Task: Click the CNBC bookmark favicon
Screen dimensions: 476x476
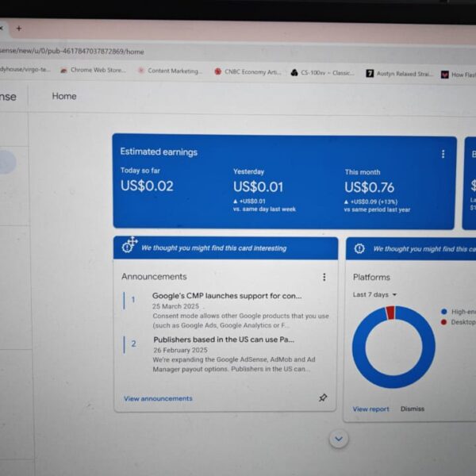Action: click(x=217, y=71)
